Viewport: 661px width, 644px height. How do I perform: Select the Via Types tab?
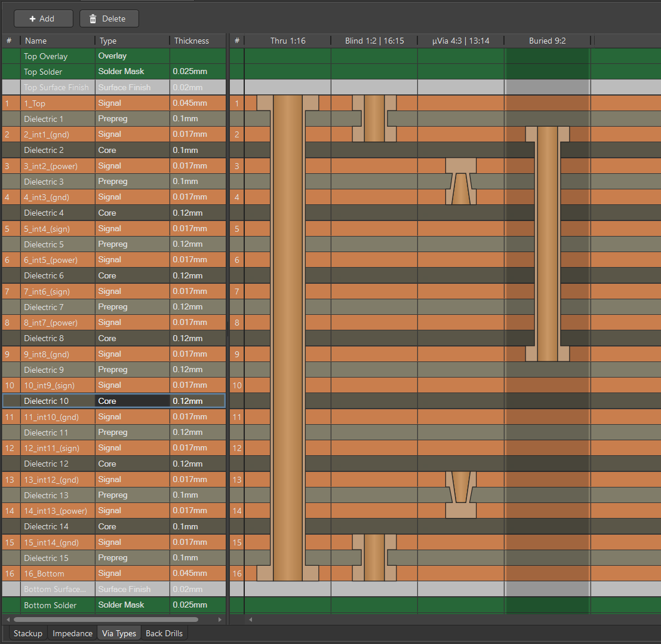119,633
